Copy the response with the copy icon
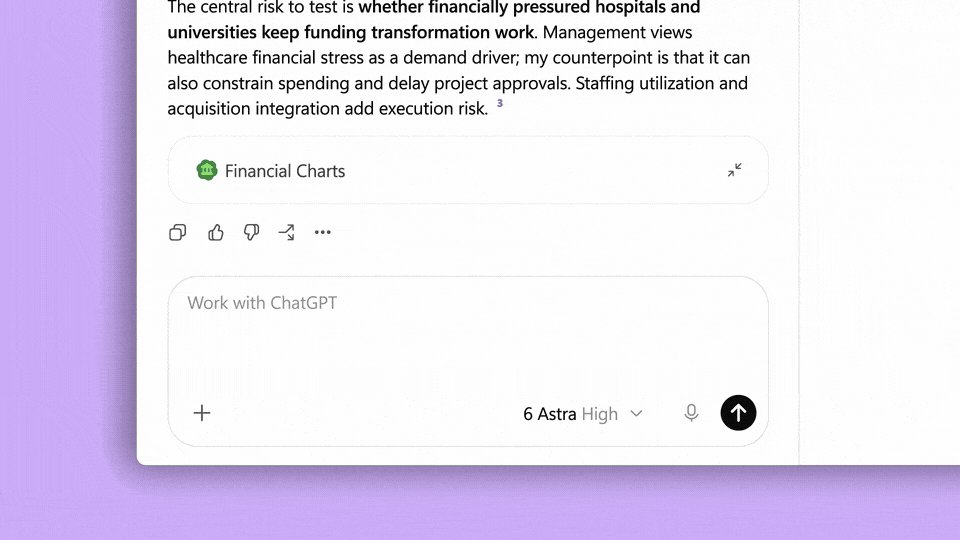Image resolution: width=960 pixels, height=540 pixels. pos(178,233)
